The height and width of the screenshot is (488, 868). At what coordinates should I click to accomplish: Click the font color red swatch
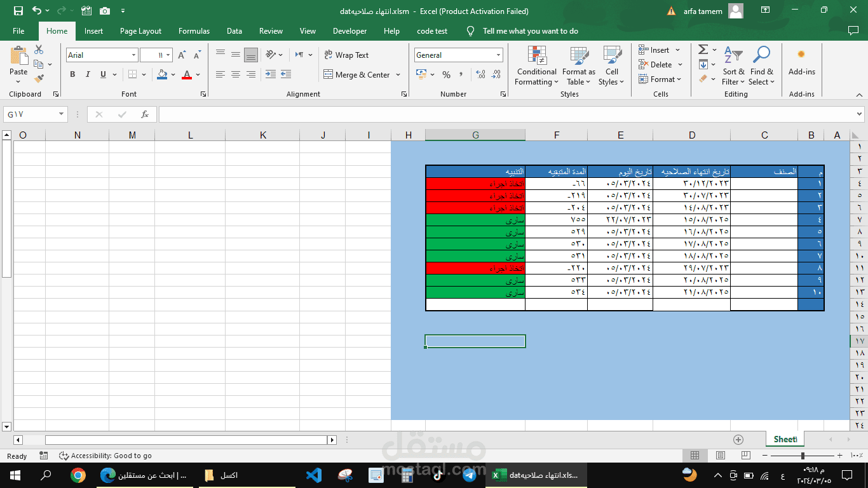[x=187, y=74]
